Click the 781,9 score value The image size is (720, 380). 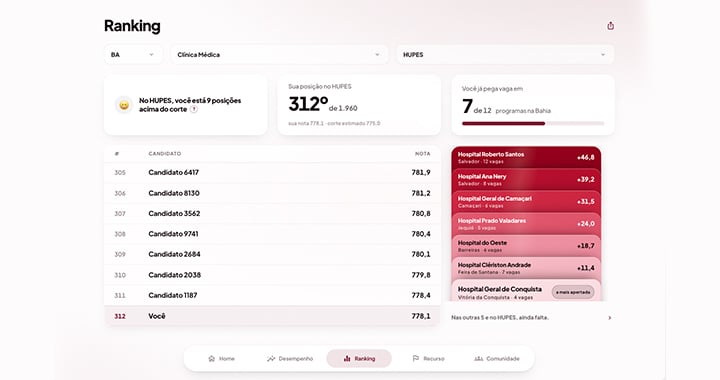pyautogui.click(x=421, y=173)
